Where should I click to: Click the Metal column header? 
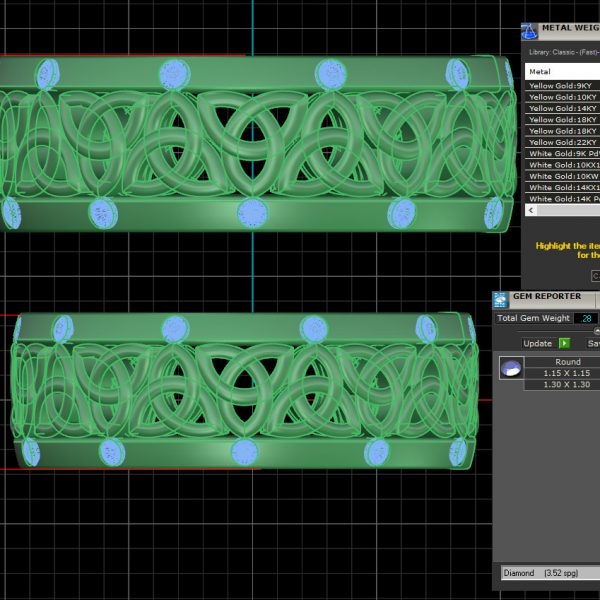click(560, 71)
